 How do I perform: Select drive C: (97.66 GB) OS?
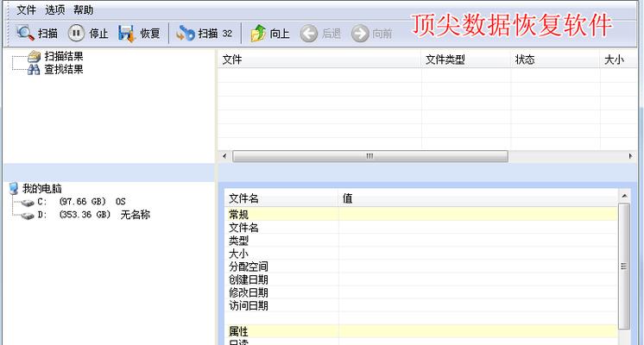click(81, 202)
